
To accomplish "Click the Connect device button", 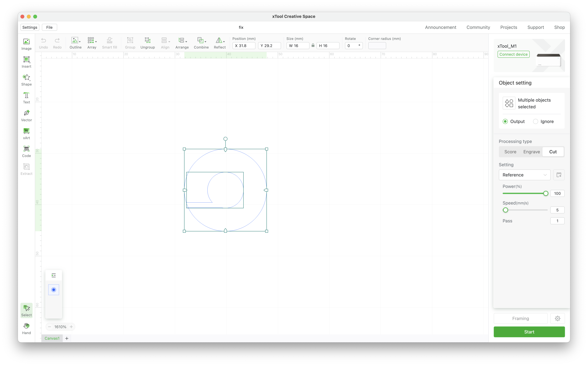I will click(x=513, y=54).
